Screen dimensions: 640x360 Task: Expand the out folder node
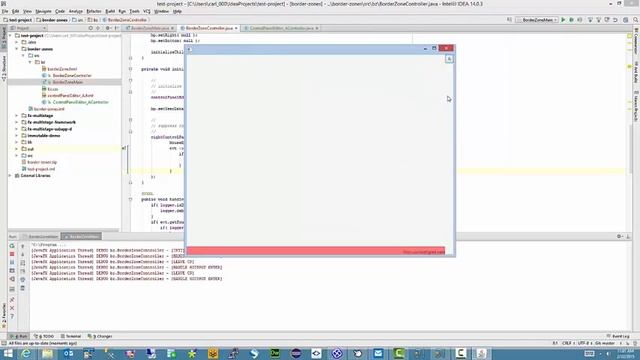click(x=17, y=149)
